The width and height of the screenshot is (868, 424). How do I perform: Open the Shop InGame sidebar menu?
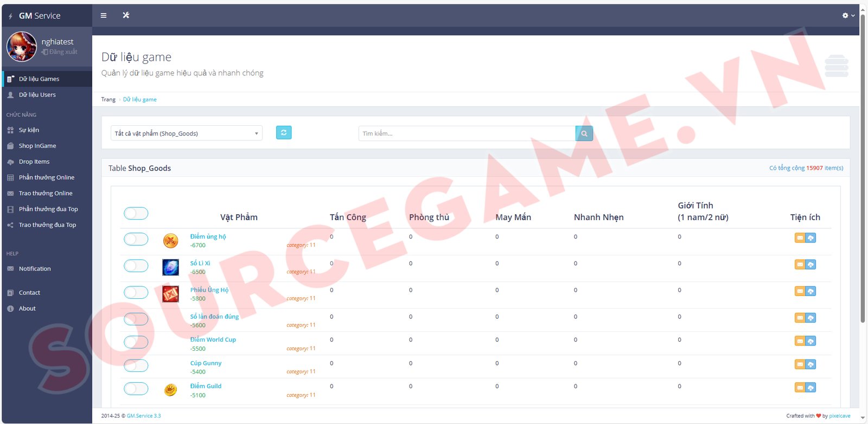coord(37,146)
